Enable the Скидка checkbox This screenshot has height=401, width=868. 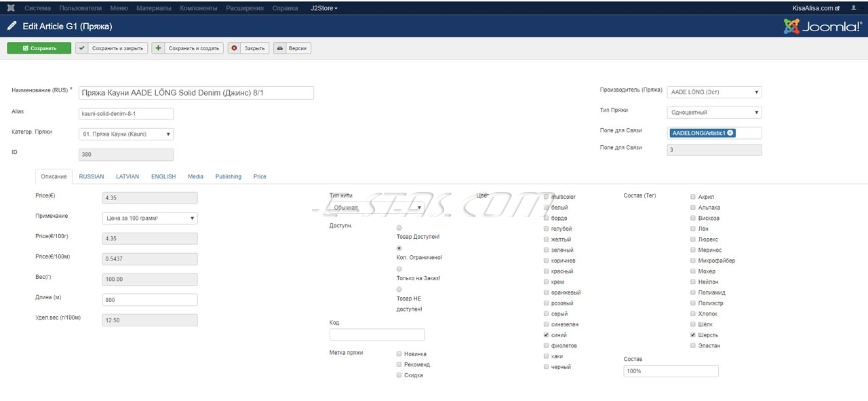click(399, 375)
